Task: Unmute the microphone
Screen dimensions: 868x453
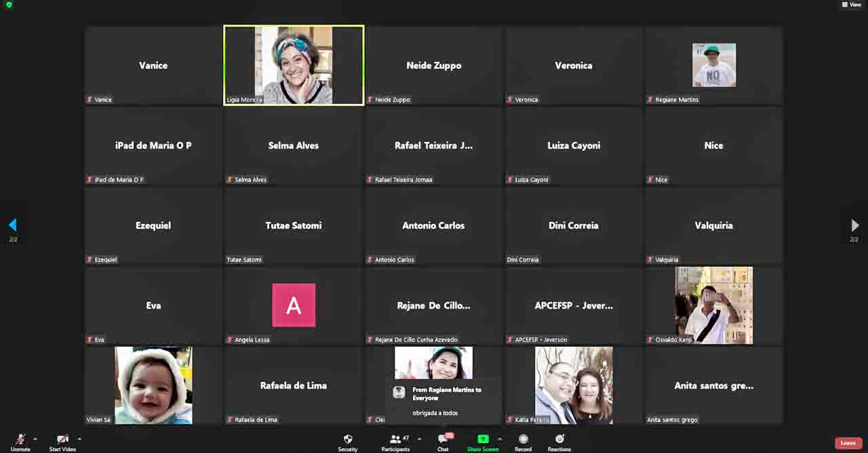Action: [x=20, y=442]
